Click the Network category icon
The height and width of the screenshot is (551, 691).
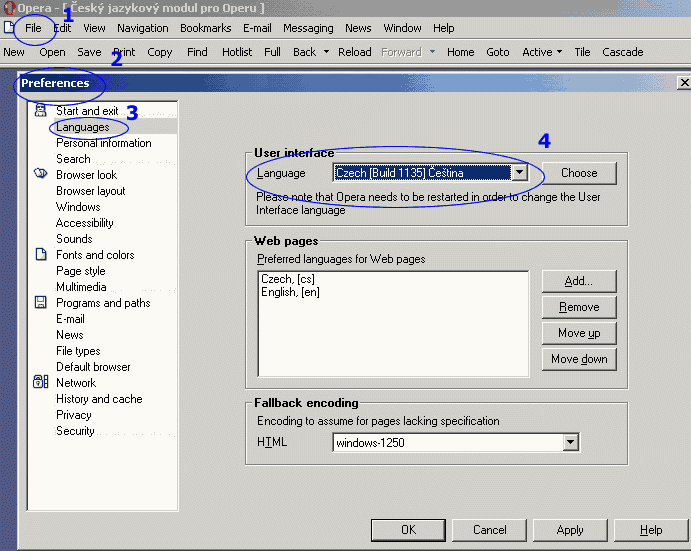[x=40, y=382]
